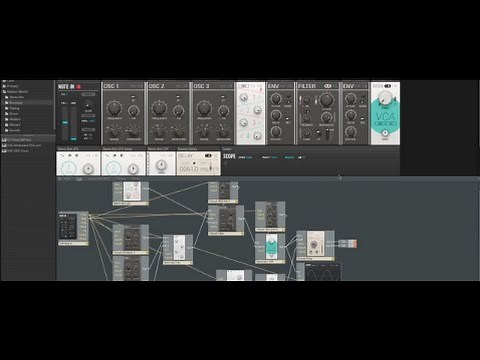This screenshot has height=360, width=480.
Task: Click mixer channel 1 level knob
Action: coord(244,97)
